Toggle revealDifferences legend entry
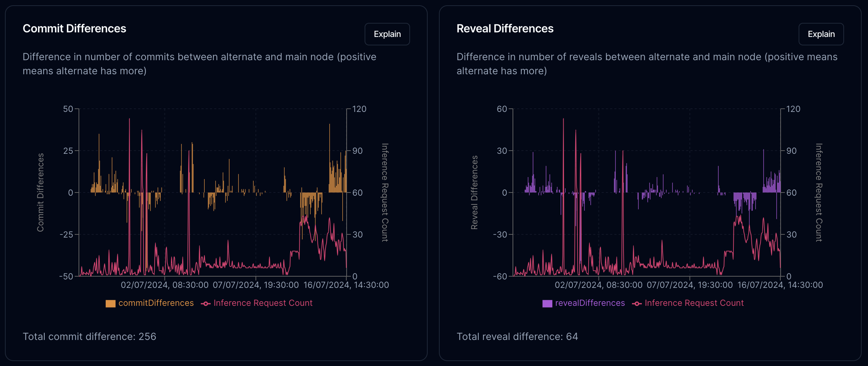Screen dimensions: 868x366 [584, 303]
